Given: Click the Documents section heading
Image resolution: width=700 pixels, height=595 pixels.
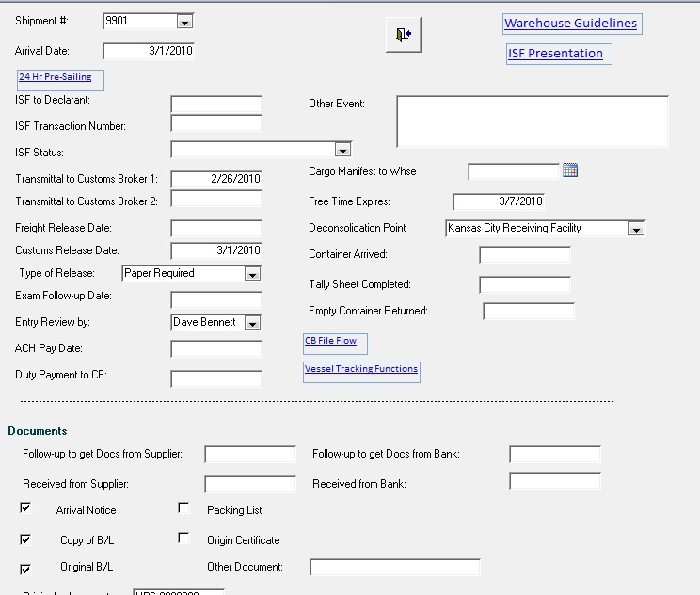Looking at the screenshot, I should [x=38, y=431].
